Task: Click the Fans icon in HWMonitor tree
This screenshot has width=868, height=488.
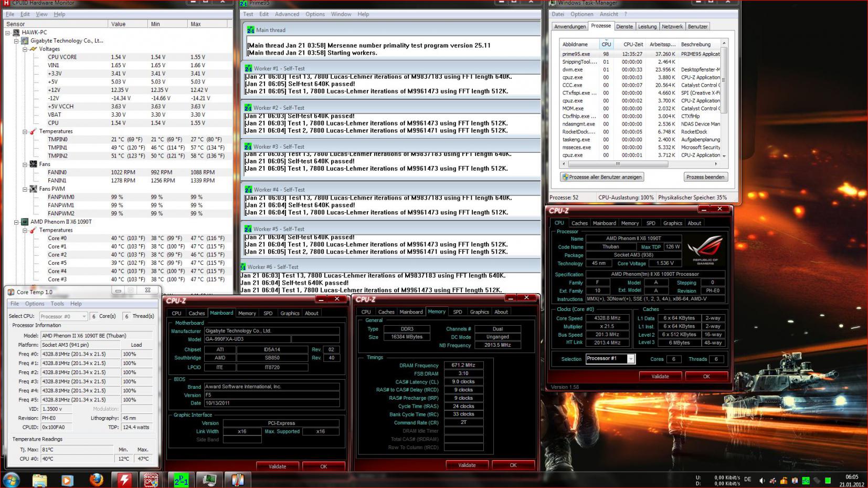Action: point(33,164)
